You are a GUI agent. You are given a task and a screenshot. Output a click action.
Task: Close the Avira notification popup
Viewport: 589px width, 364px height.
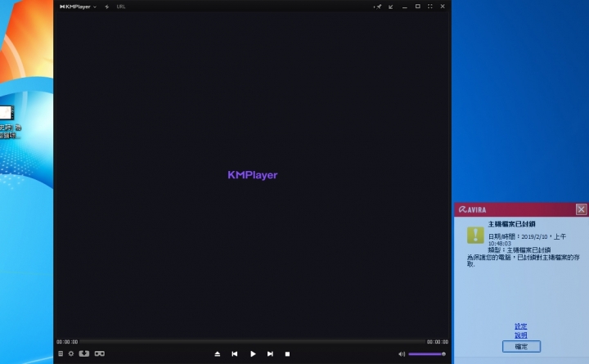click(x=581, y=209)
